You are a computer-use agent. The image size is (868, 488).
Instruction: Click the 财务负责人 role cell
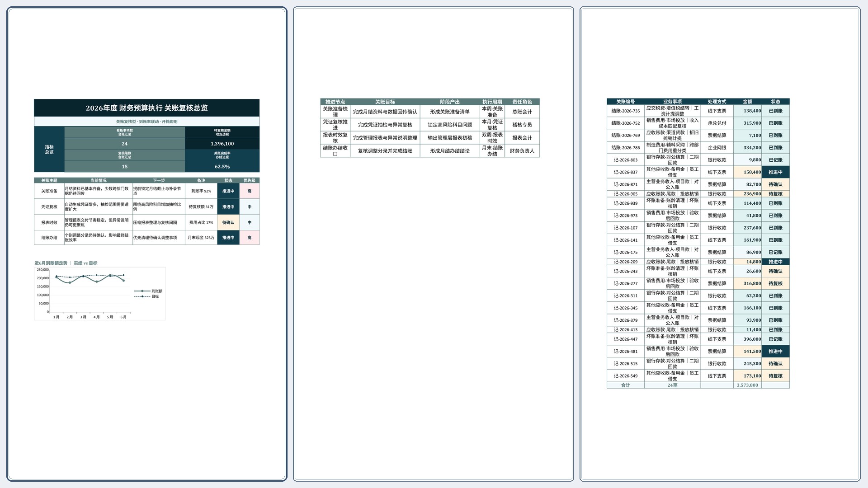click(x=522, y=151)
